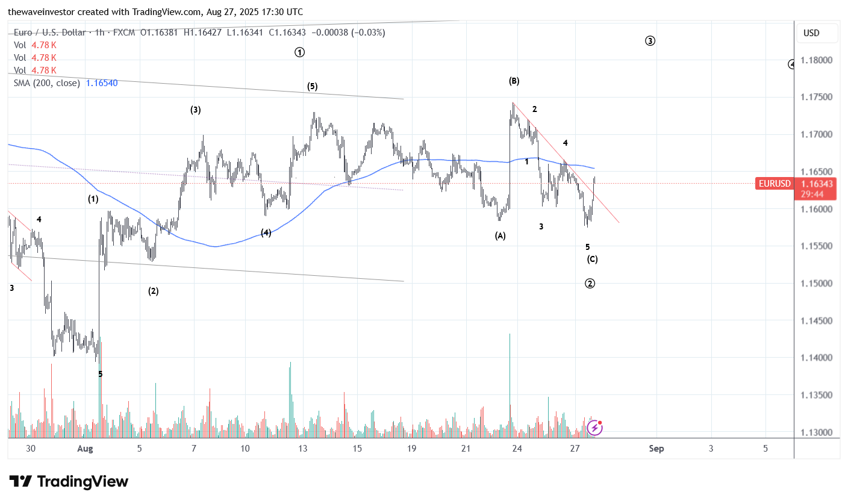Click the blue SMA 200 value 1.16540
Image resolution: width=848 pixels, height=504 pixels.
coord(102,83)
